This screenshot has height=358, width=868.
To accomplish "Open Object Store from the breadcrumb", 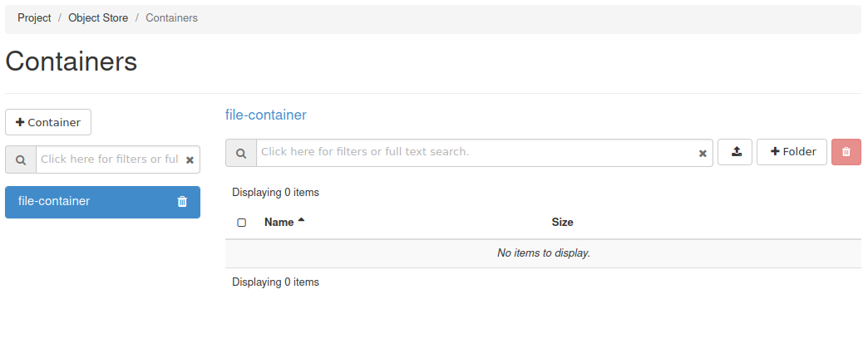I will tap(98, 17).
